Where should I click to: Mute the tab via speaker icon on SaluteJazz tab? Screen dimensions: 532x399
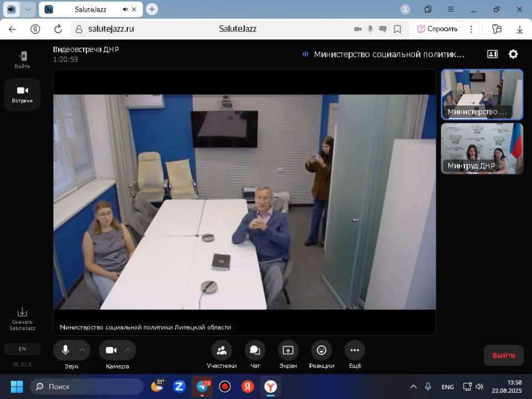click(x=125, y=9)
